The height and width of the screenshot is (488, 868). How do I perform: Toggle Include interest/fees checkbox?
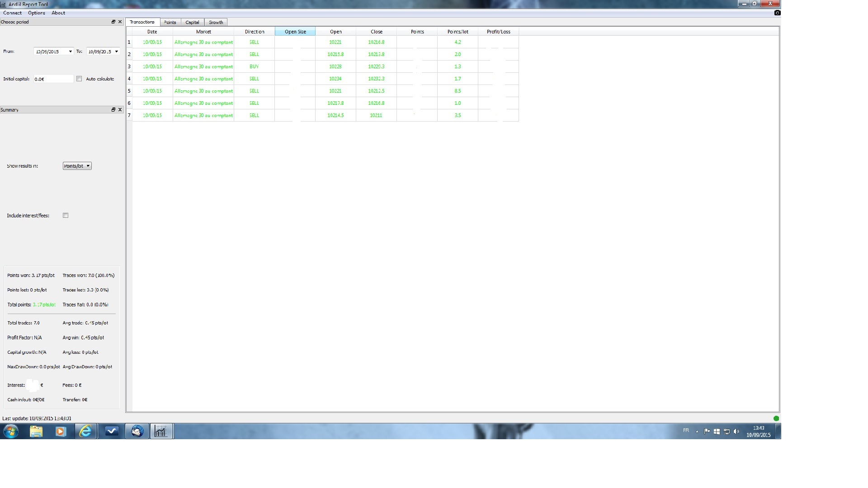click(66, 216)
